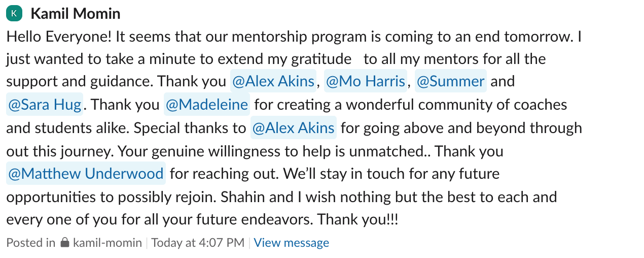
Task: Click the words 'Special thanks to'
Action: tap(190, 127)
